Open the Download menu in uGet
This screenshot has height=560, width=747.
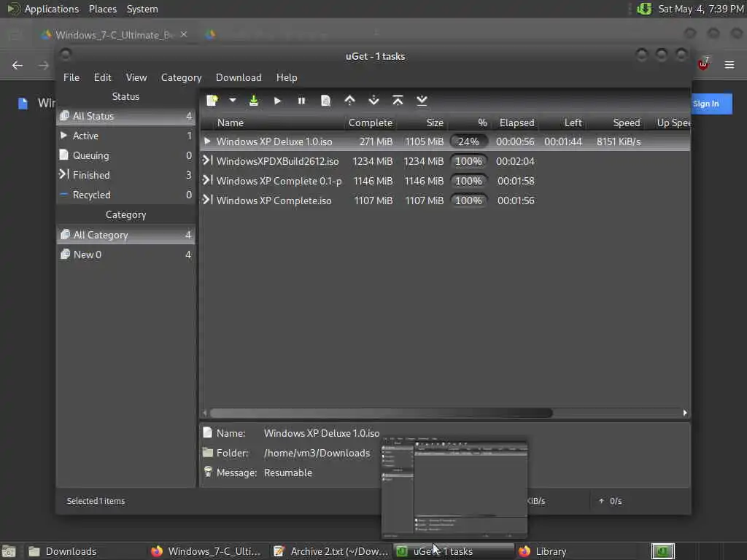pyautogui.click(x=239, y=77)
